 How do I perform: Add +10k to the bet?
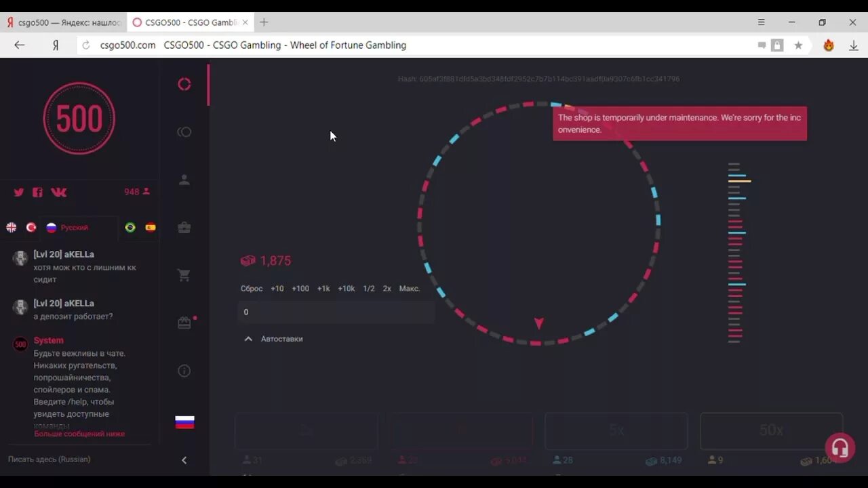(347, 289)
